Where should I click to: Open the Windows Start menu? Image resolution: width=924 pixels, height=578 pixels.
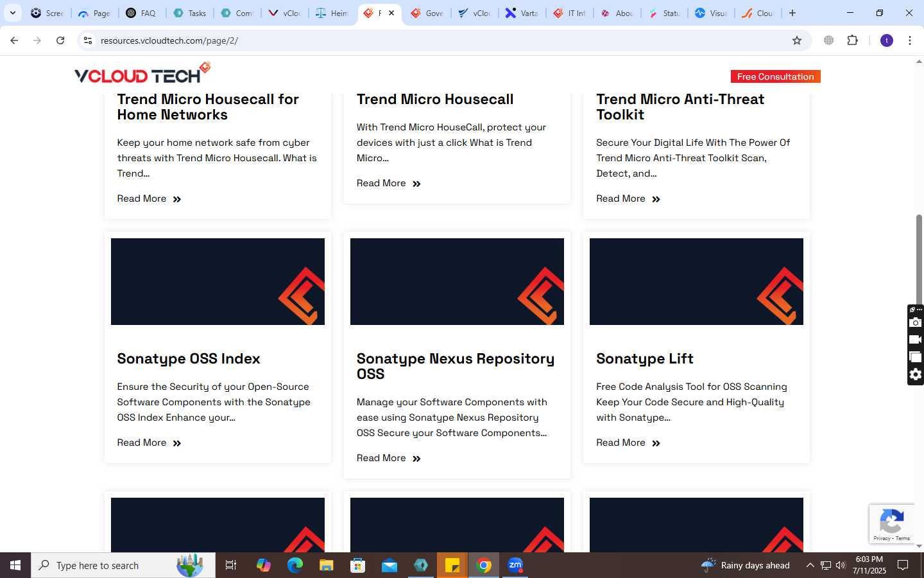[15, 565]
